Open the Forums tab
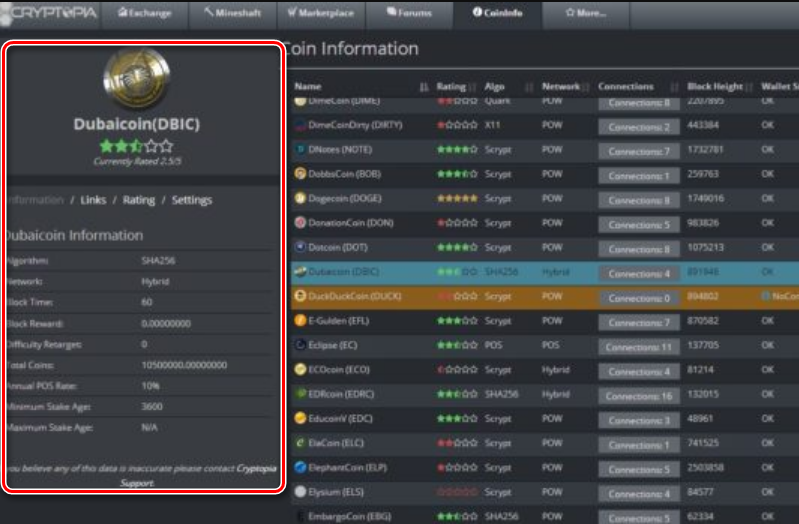This screenshot has height=524, width=799. (x=409, y=13)
